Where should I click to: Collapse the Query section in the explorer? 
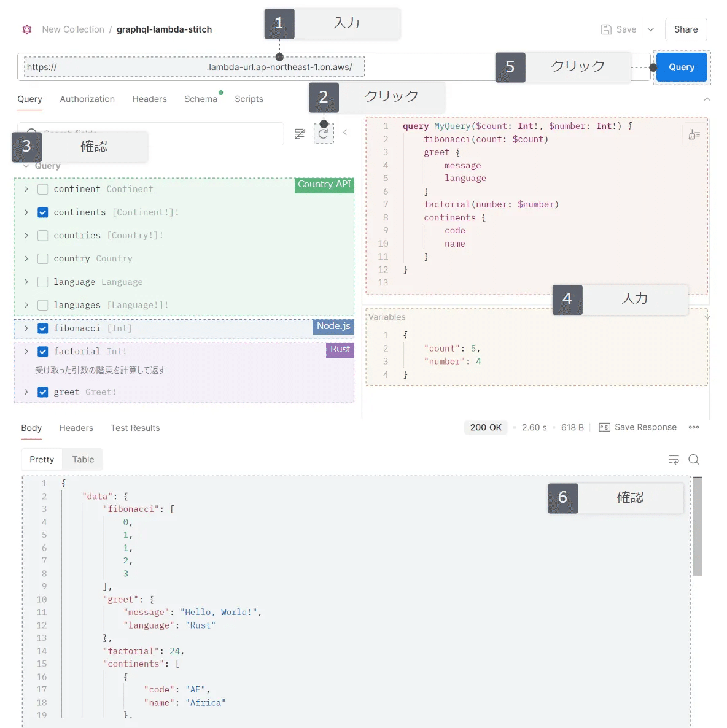26,165
